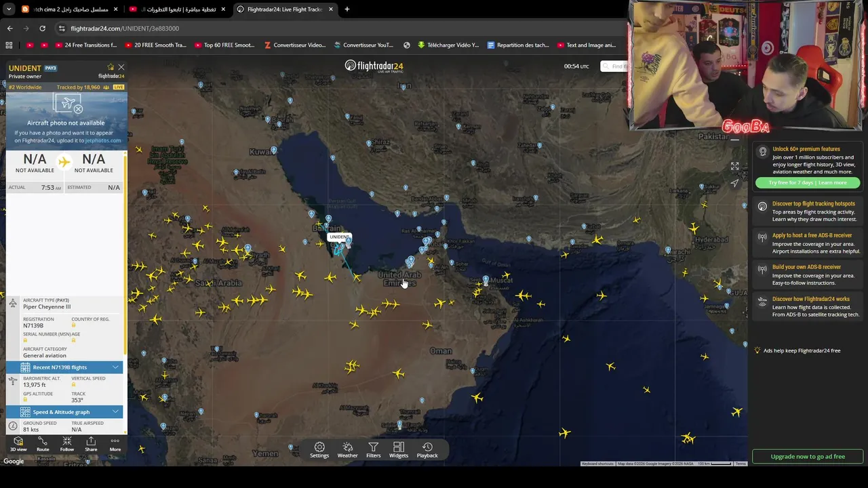
Task: Click the 00:54 UTC clock
Action: click(576, 66)
